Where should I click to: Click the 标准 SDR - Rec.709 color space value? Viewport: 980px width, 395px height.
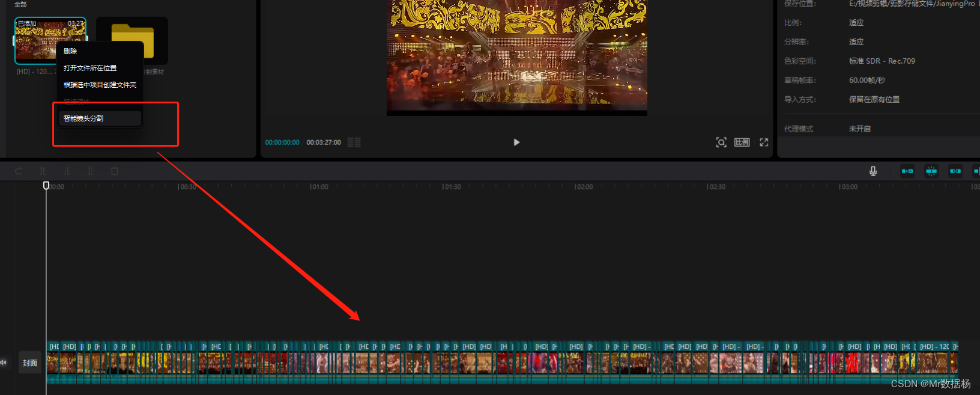click(882, 61)
